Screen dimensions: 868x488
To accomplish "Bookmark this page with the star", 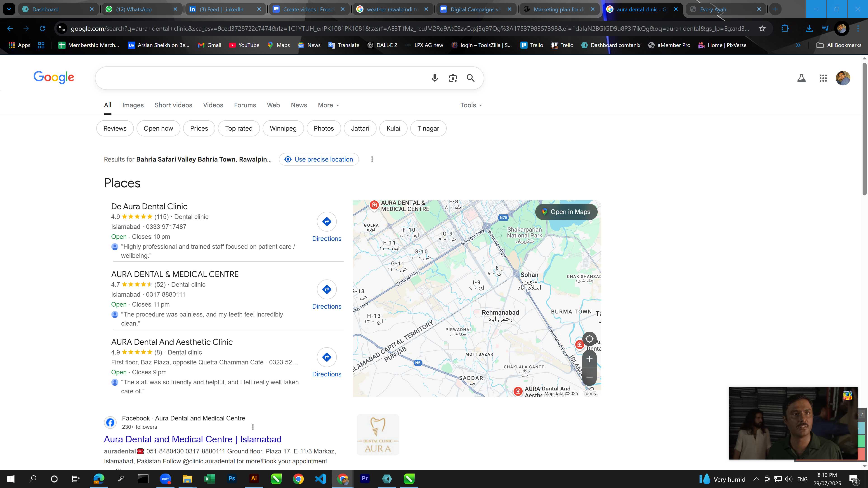I will tap(762, 29).
